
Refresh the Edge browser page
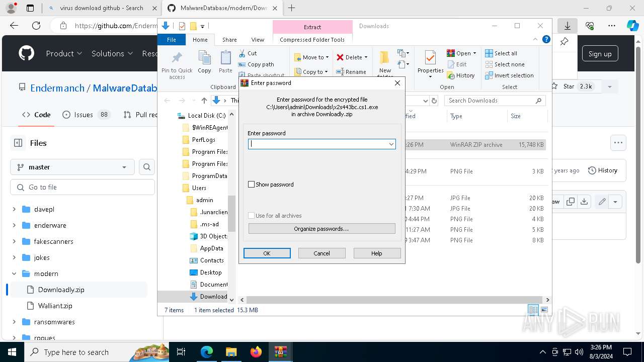pyautogui.click(x=36, y=26)
